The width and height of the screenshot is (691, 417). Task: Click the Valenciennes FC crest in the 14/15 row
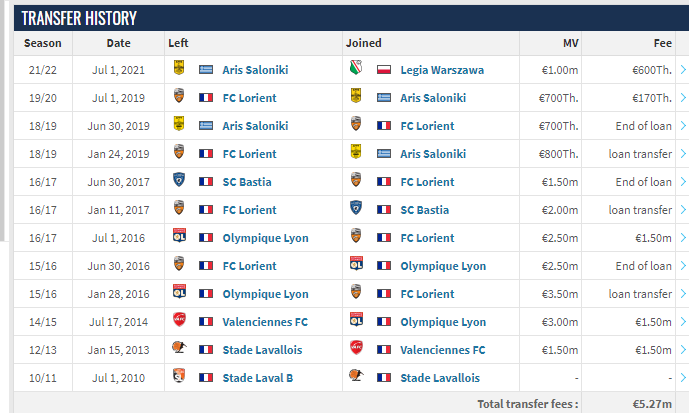point(179,320)
